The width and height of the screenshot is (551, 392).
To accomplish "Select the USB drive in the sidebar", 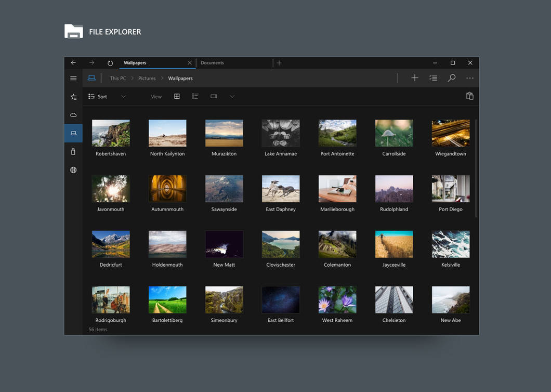I will (73, 151).
